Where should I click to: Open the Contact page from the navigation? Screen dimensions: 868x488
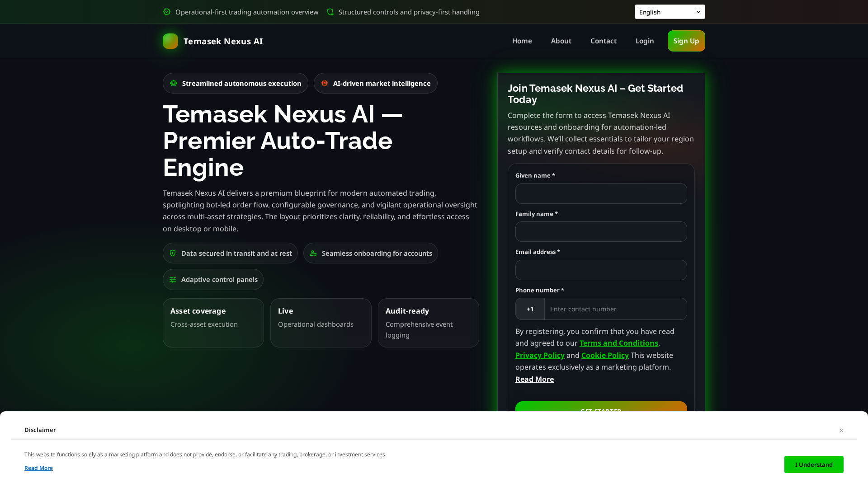tap(603, 41)
